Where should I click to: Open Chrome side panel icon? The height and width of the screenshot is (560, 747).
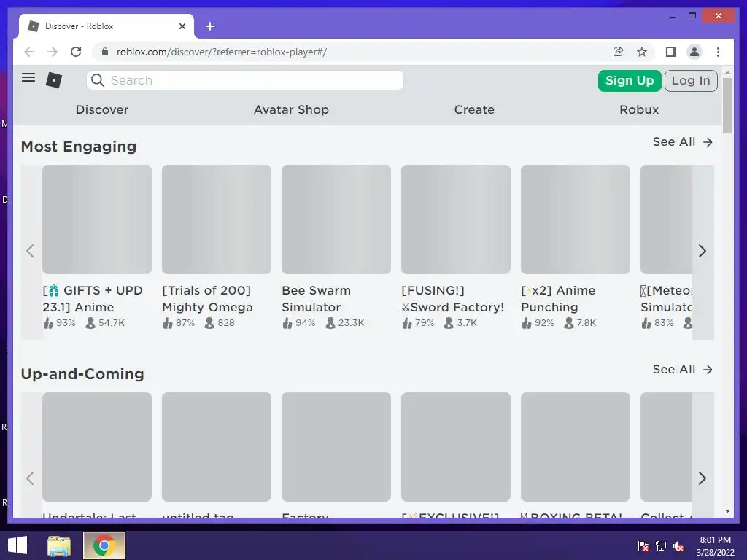click(671, 52)
